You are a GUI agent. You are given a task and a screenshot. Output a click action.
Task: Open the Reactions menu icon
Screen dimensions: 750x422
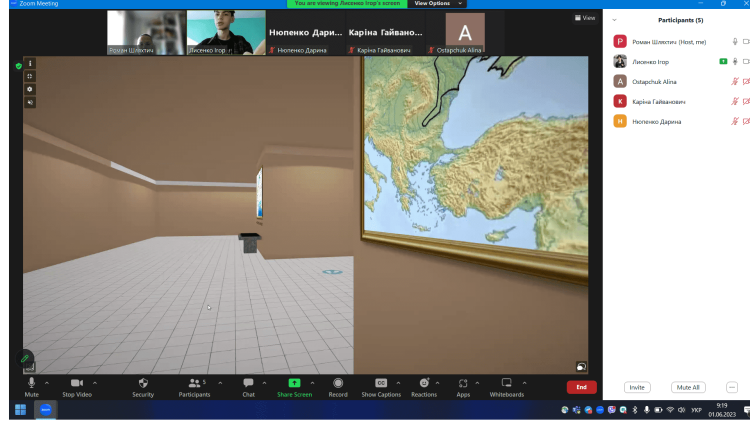(x=424, y=383)
